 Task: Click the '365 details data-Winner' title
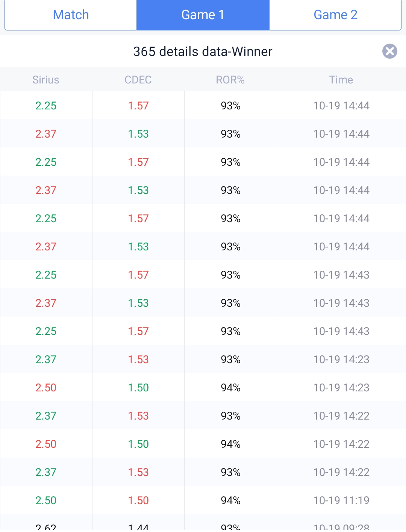(x=203, y=52)
